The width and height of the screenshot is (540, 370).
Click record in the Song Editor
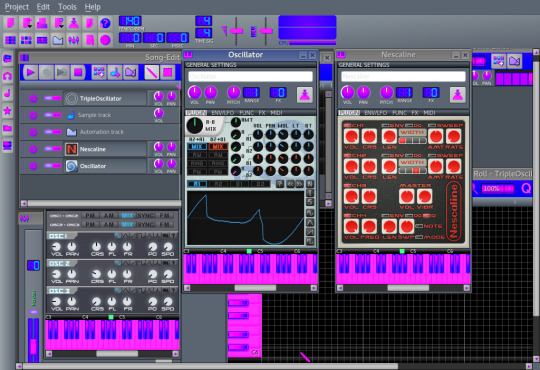[46, 72]
